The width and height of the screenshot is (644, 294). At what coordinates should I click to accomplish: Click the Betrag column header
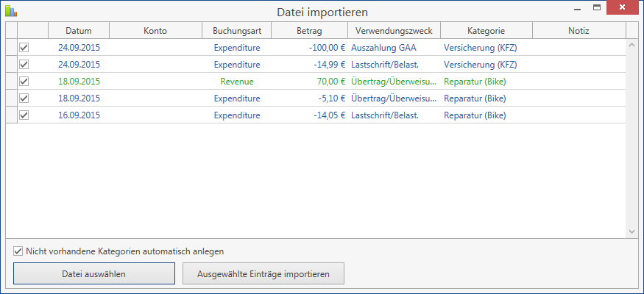click(x=309, y=31)
